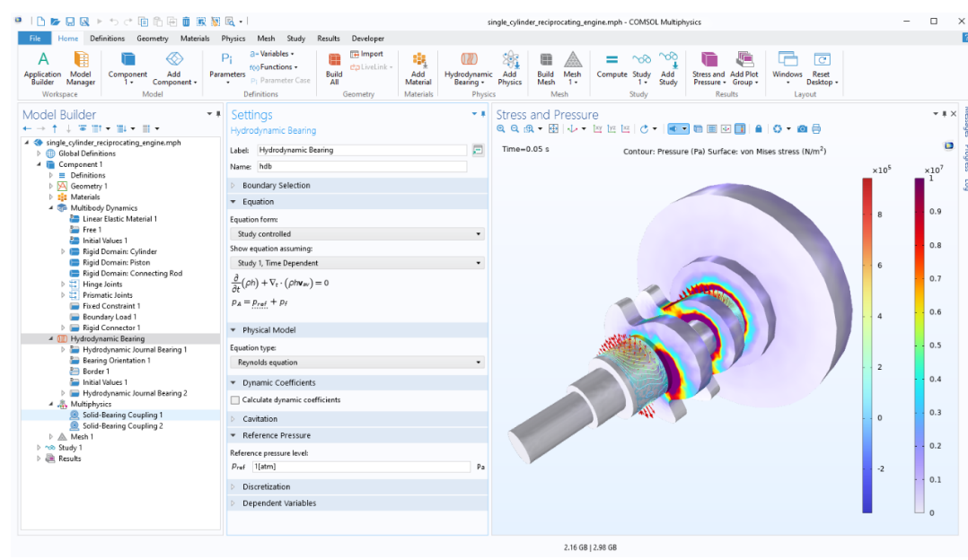Open the Model Manager

click(x=81, y=68)
